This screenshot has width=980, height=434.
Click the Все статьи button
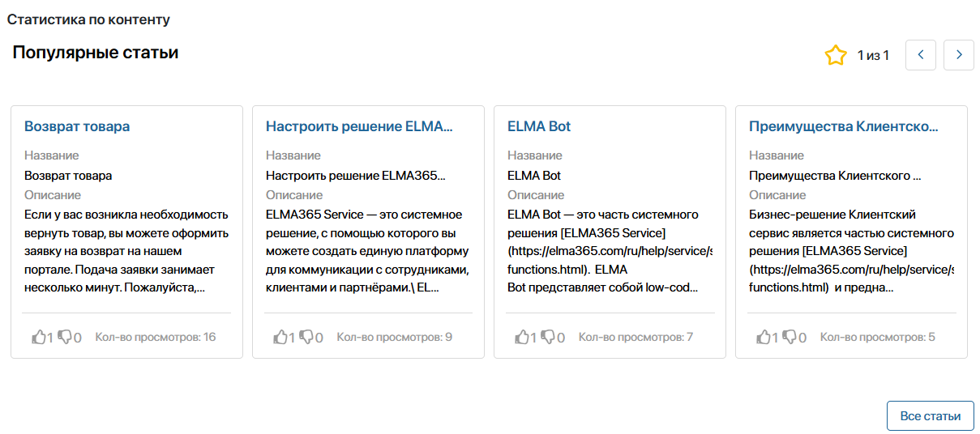pos(931,416)
